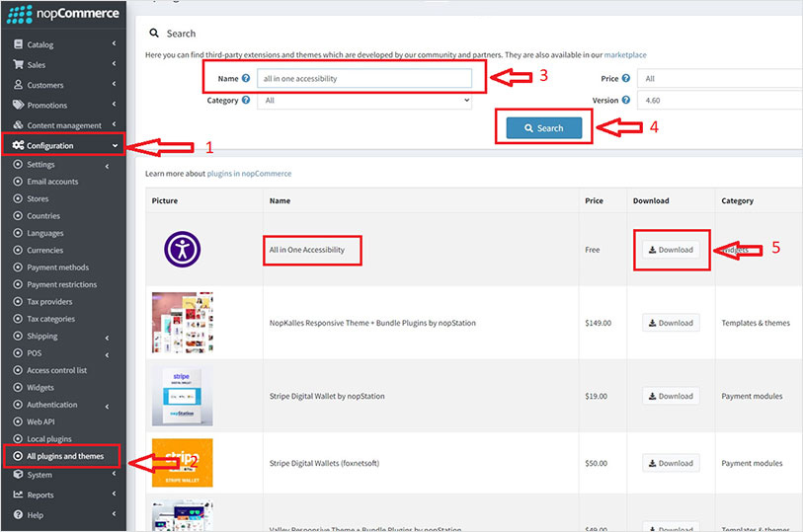Screen dimensions: 803x532
Task: Open the Content management menu
Action: tap(63, 124)
